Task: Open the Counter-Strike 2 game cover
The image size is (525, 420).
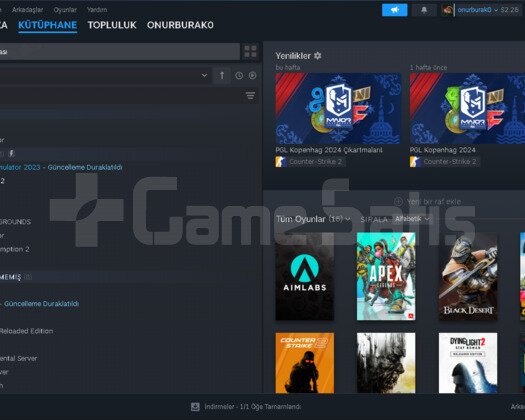Action: [305, 363]
